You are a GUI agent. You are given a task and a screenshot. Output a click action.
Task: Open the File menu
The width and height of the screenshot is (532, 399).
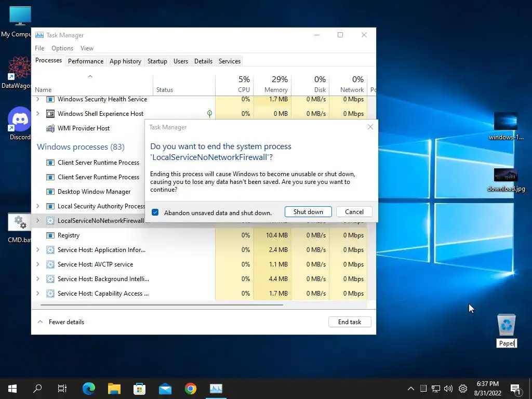[x=39, y=48]
